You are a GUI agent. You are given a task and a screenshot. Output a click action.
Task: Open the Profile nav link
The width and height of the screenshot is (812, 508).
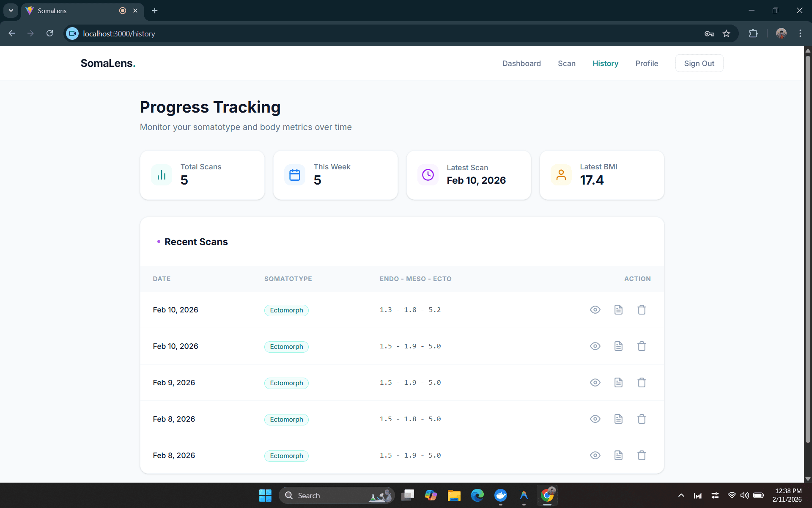647,63
